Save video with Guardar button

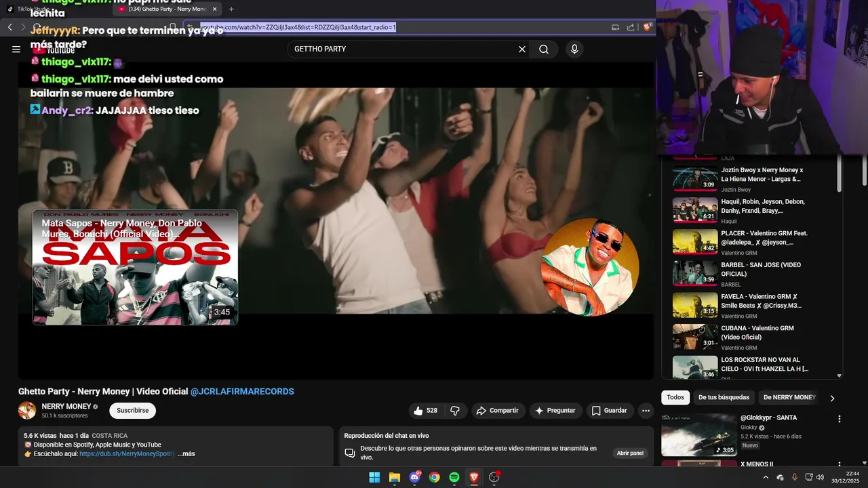609,411
